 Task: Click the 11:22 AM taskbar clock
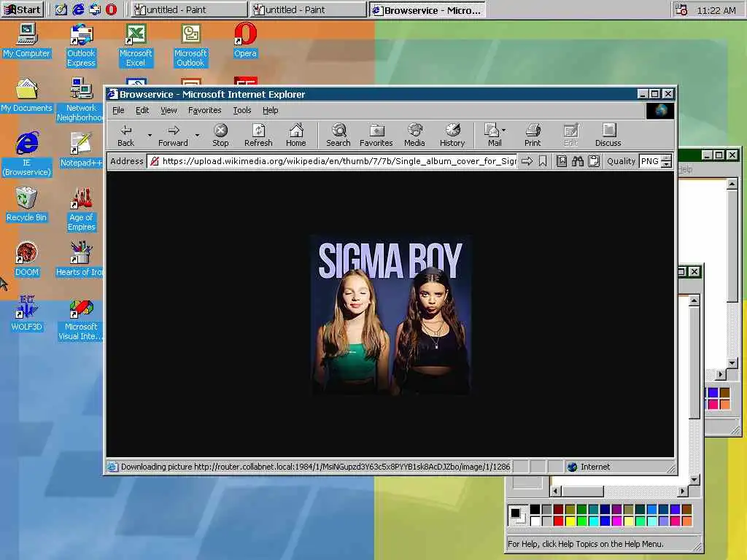click(x=716, y=10)
